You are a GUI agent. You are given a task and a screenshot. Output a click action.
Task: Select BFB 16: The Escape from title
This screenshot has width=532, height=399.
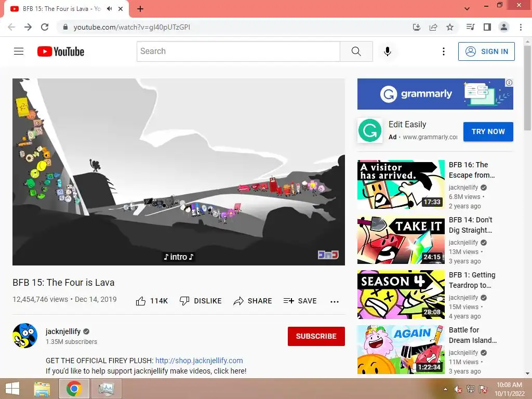pyautogui.click(x=472, y=170)
